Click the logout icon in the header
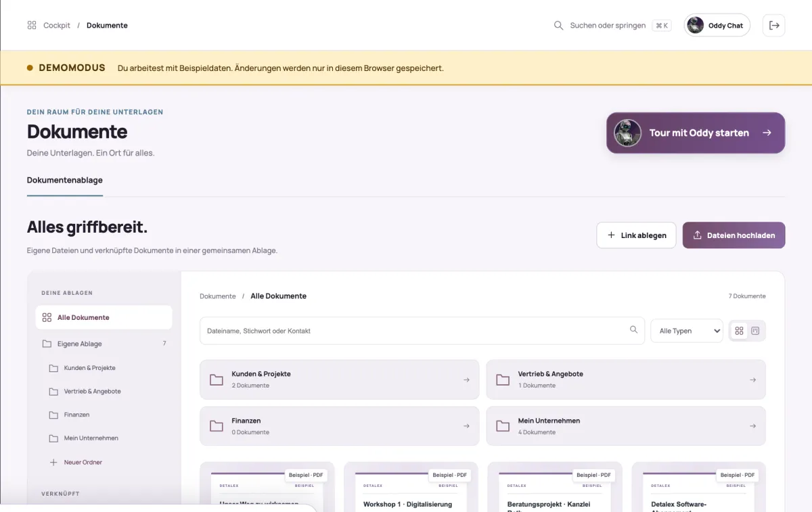Screen dimensions: 812x512 (x=774, y=25)
